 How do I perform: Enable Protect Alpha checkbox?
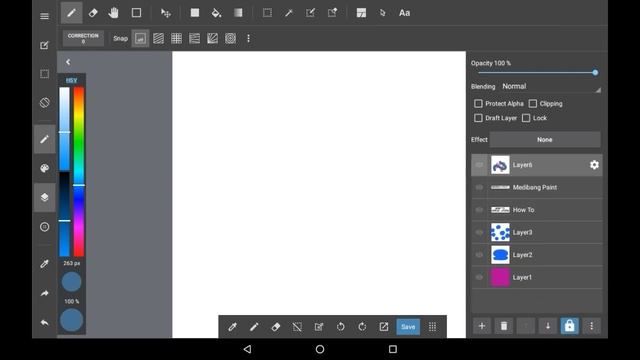point(478,104)
